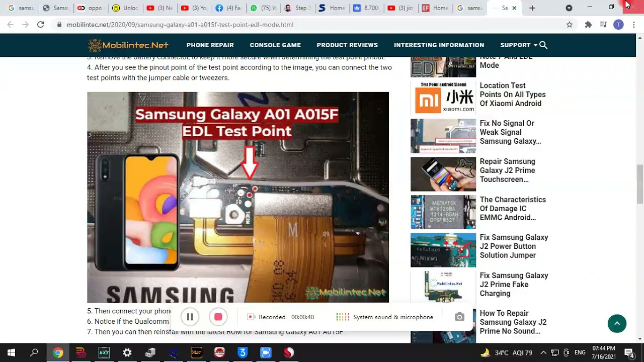The width and height of the screenshot is (644, 362).
Task: Switch to the 8.700 tab
Action: point(367,8)
